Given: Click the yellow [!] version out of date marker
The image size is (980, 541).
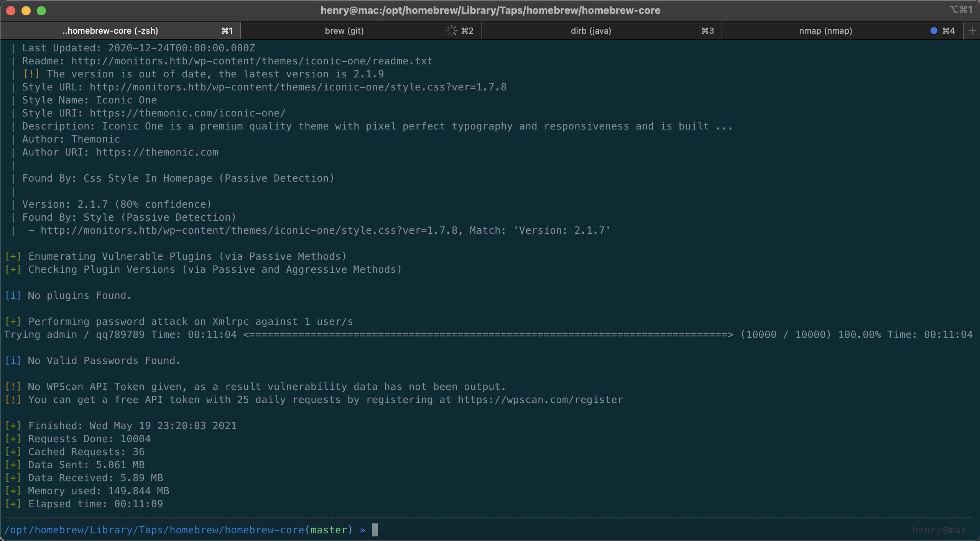Looking at the screenshot, I should 31,74.
